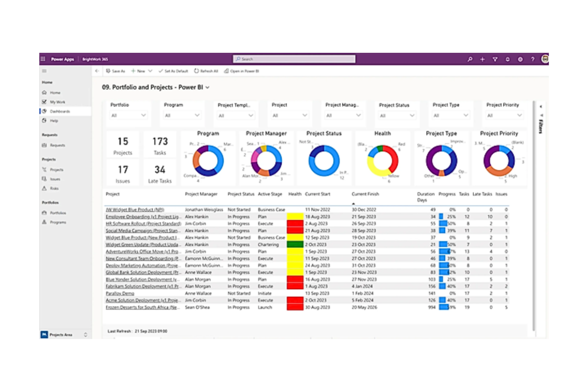Open the HR Software Rollout project link
588x392 pixels.
click(143, 224)
